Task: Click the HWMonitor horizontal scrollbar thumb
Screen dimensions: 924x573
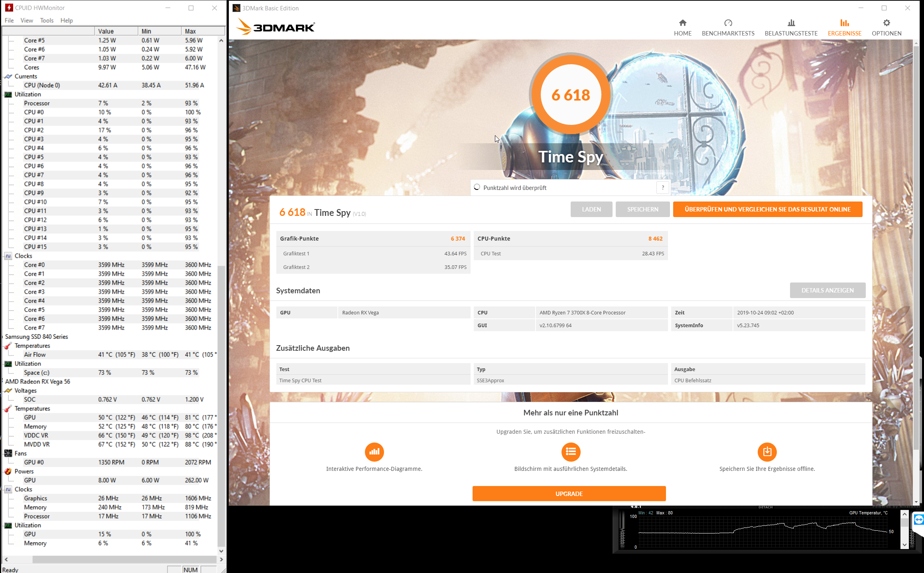Action: (124, 559)
